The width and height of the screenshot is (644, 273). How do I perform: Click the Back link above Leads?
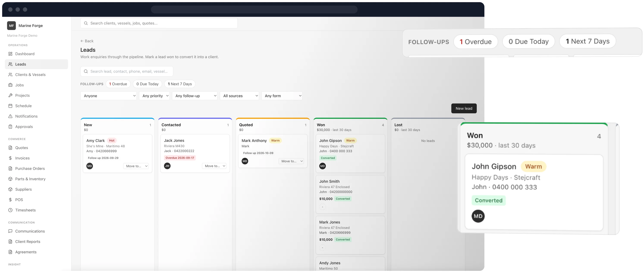[87, 41]
